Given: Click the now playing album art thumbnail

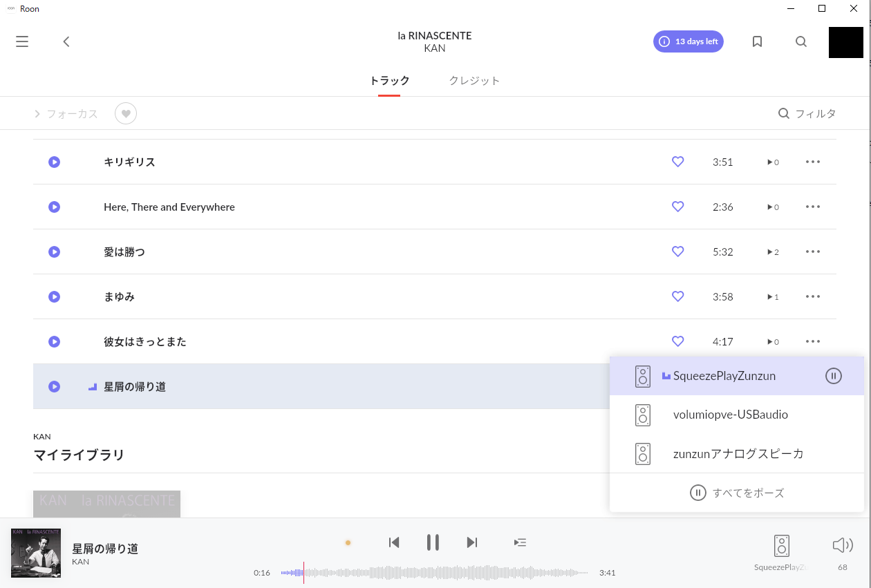Looking at the screenshot, I should pyautogui.click(x=36, y=553).
